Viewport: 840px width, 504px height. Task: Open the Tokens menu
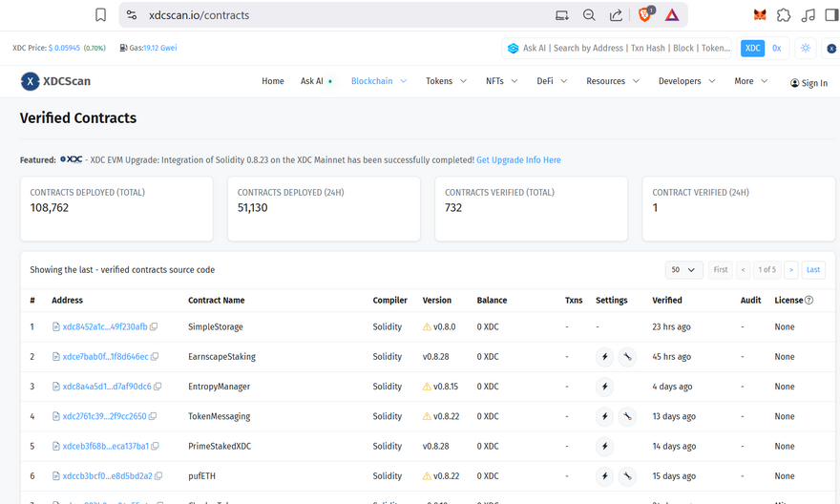point(446,81)
